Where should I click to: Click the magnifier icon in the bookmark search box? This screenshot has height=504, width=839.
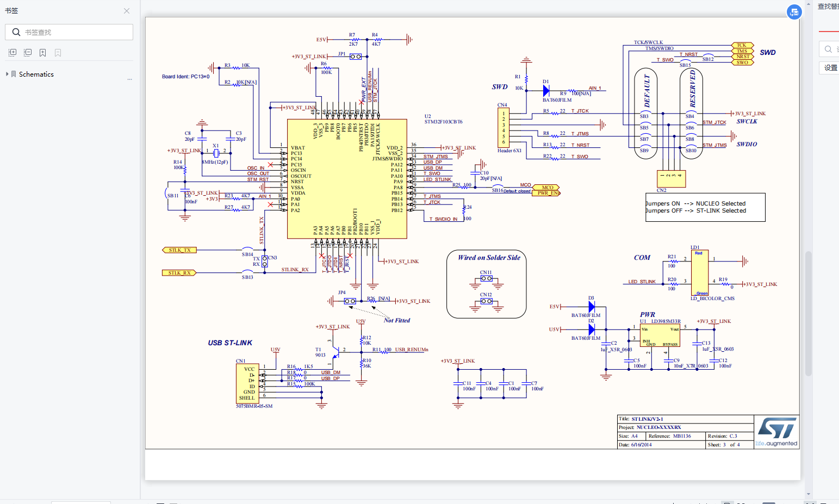pyautogui.click(x=16, y=32)
